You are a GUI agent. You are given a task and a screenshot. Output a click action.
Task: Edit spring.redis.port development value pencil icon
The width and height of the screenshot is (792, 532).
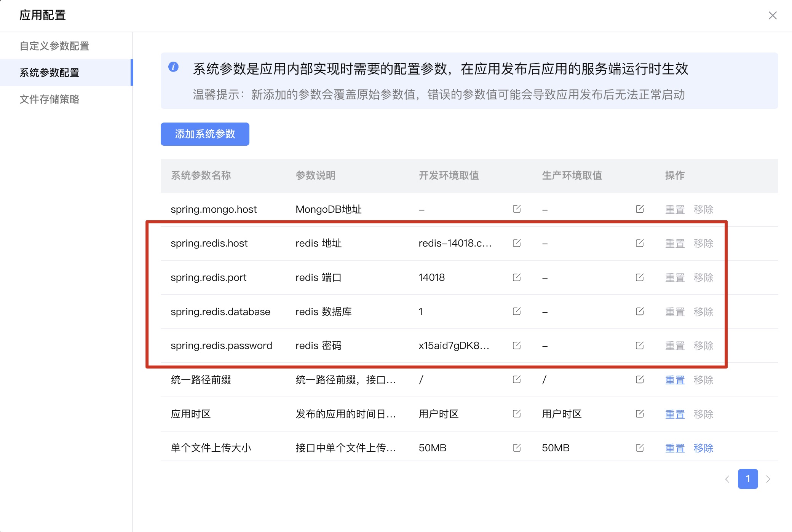[516, 277]
